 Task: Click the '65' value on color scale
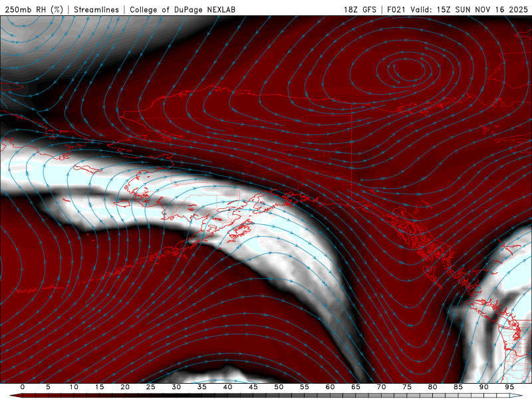coord(356,387)
